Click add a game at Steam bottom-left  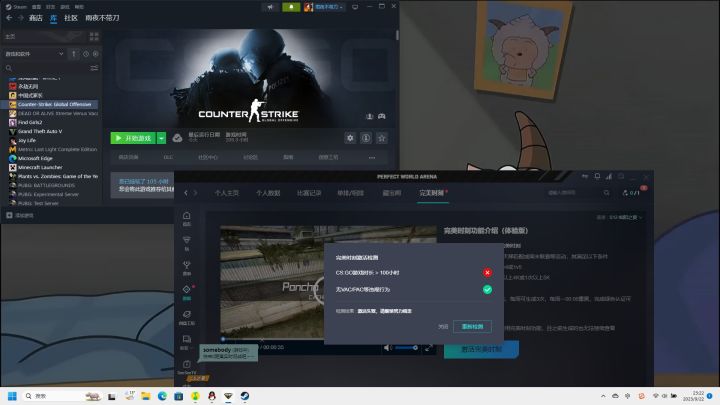(x=20, y=215)
